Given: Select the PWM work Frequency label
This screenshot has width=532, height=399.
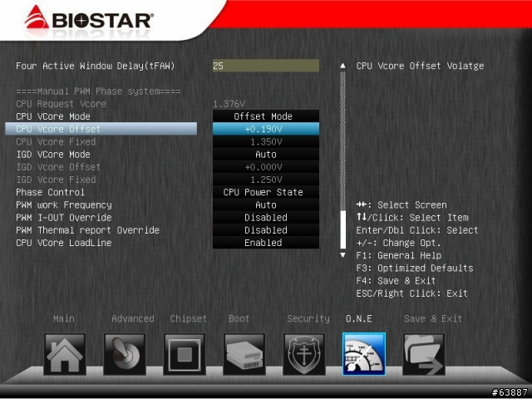Looking at the screenshot, I should click(64, 205).
